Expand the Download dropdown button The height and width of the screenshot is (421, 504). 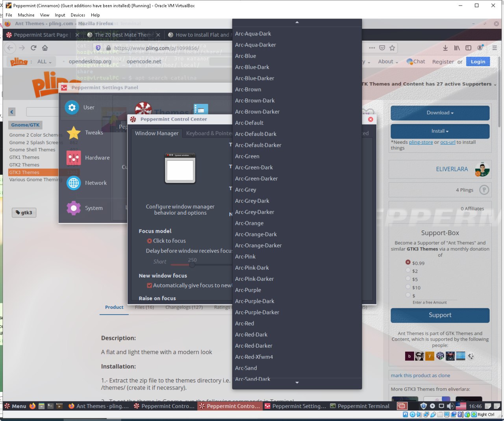(440, 113)
